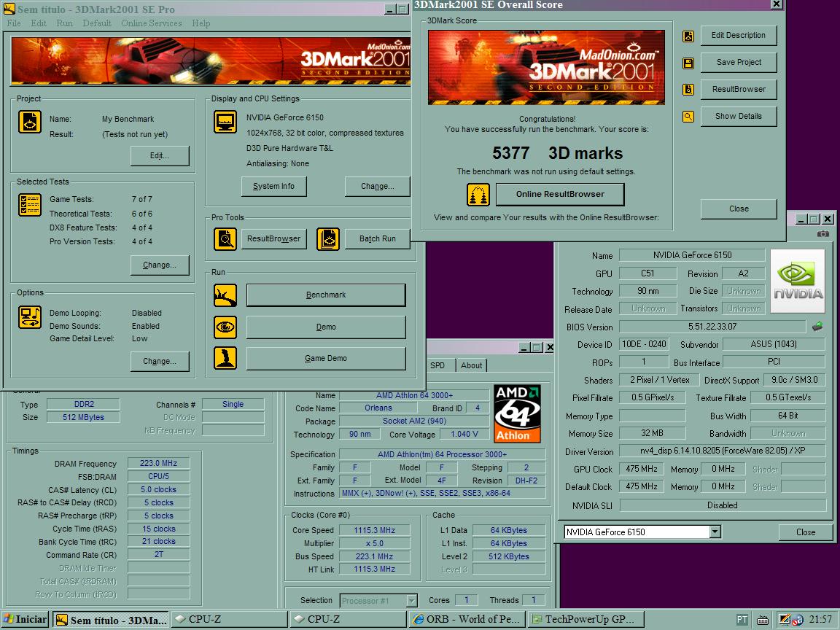Click the DRAM Frequency value 223.0 MHz
Viewport: 840px width, 630px height.
(158, 464)
